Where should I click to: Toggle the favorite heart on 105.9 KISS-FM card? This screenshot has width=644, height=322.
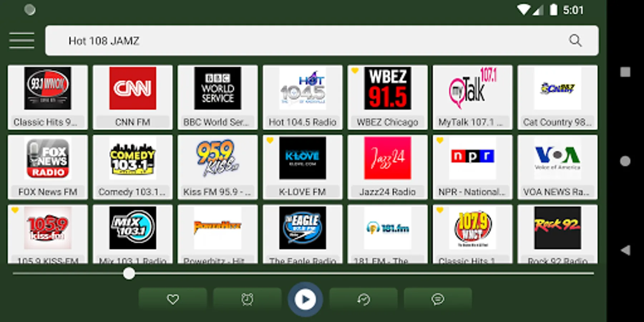pyautogui.click(x=15, y=210)
